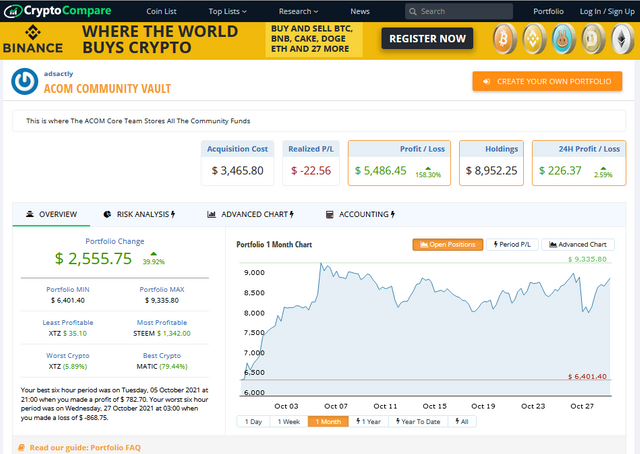Image resolution: width=640 pixels, height=454 pixels.
Task: Click the Ethereum coin icon in banner
Action: click(x=622, y=39)
